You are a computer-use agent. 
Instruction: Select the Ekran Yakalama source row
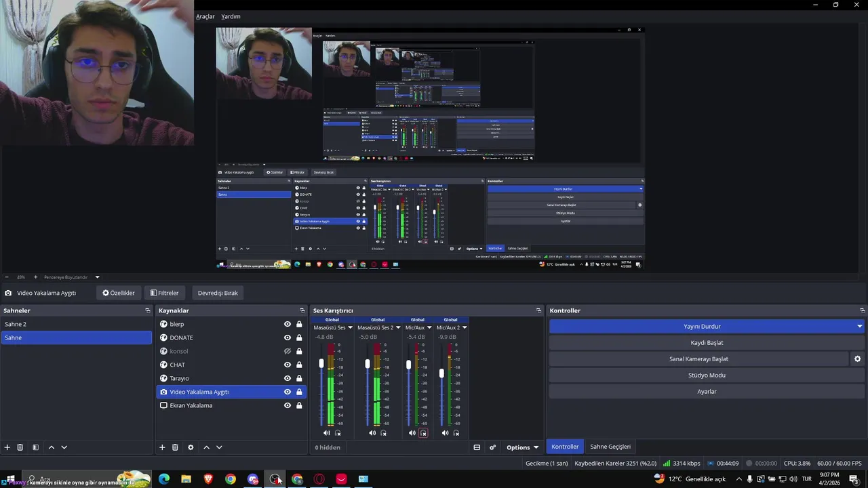pyautogui.click(x=231, y=405)
